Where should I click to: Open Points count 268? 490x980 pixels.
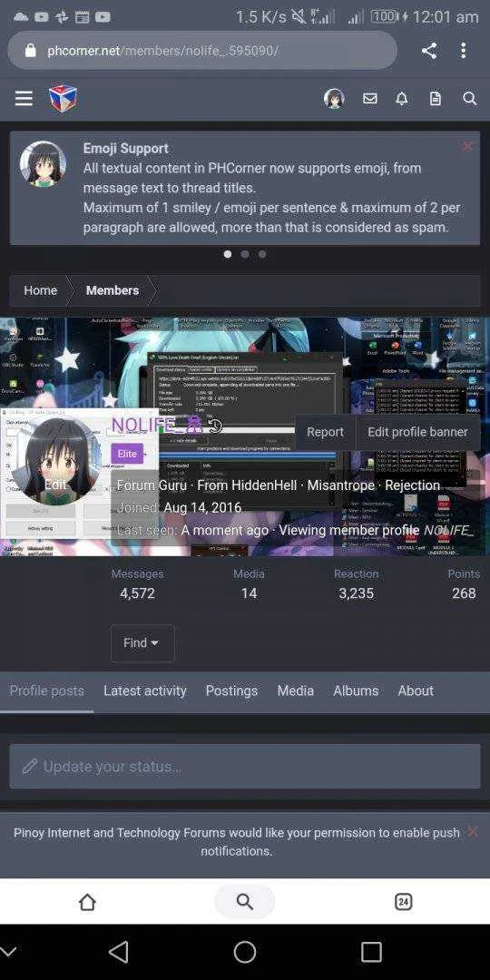(x=464, y=593)
